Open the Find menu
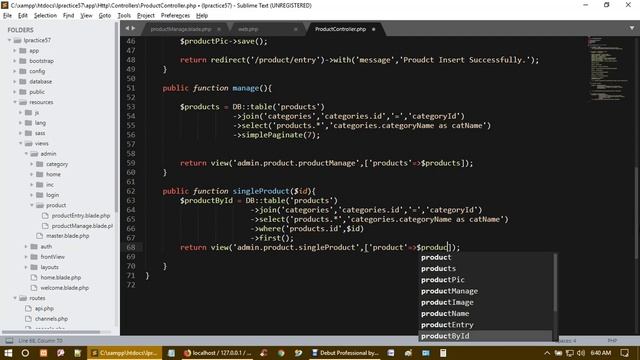Viewport: 640px width, 360px height. point(68,16)
